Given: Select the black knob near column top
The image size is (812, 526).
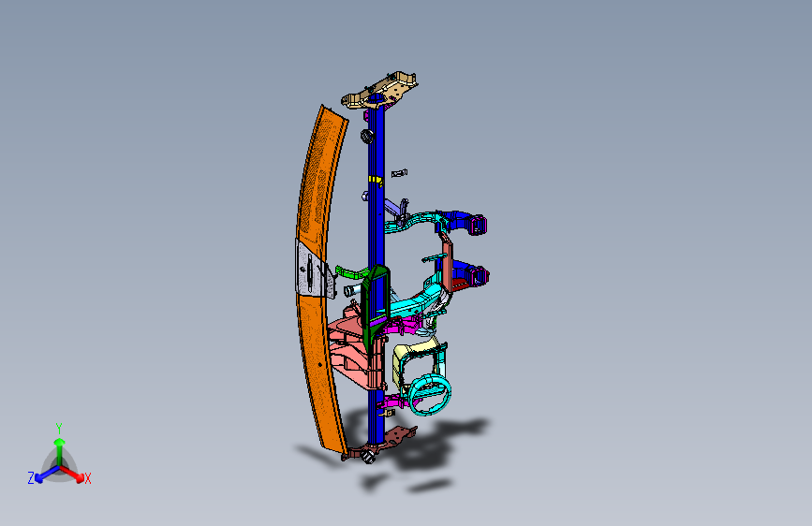Looking at the screenshot, I should (x=367, y=136).
